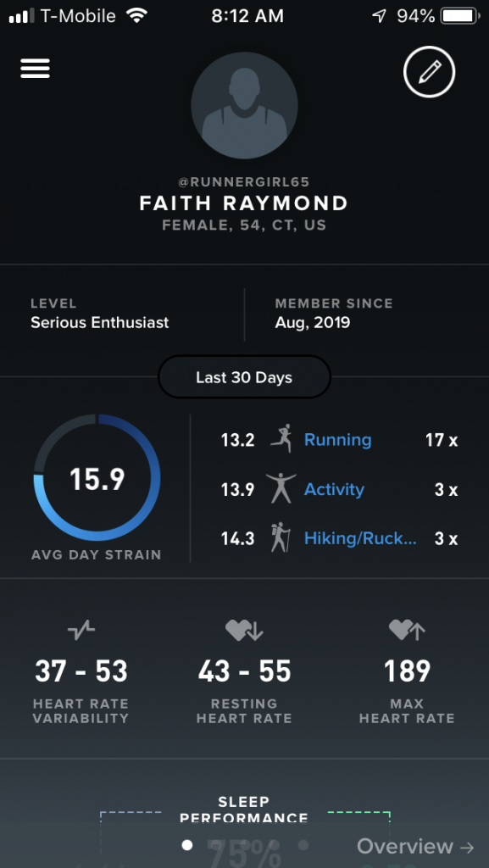Tap the 15.9 average day strain ring

[x=97, y=478]
